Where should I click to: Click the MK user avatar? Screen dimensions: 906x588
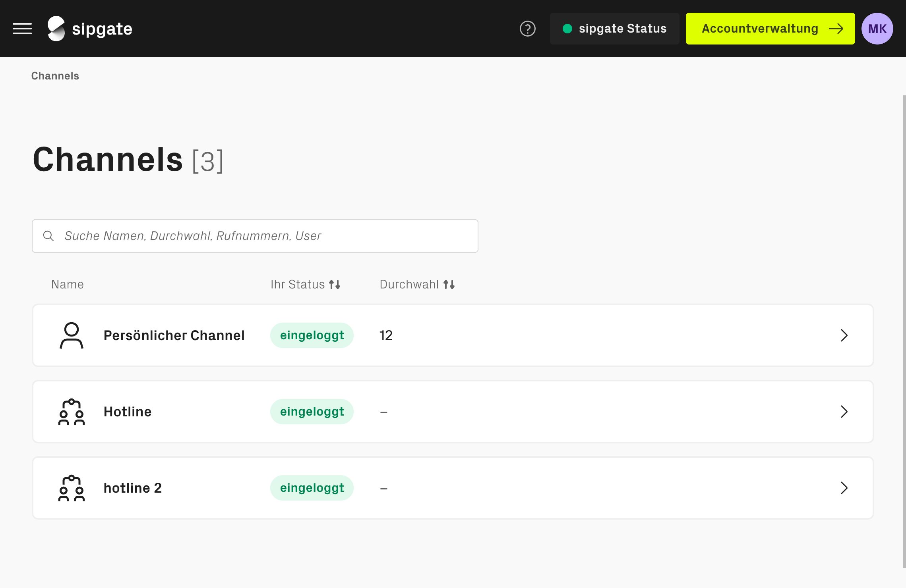point(877,29)
